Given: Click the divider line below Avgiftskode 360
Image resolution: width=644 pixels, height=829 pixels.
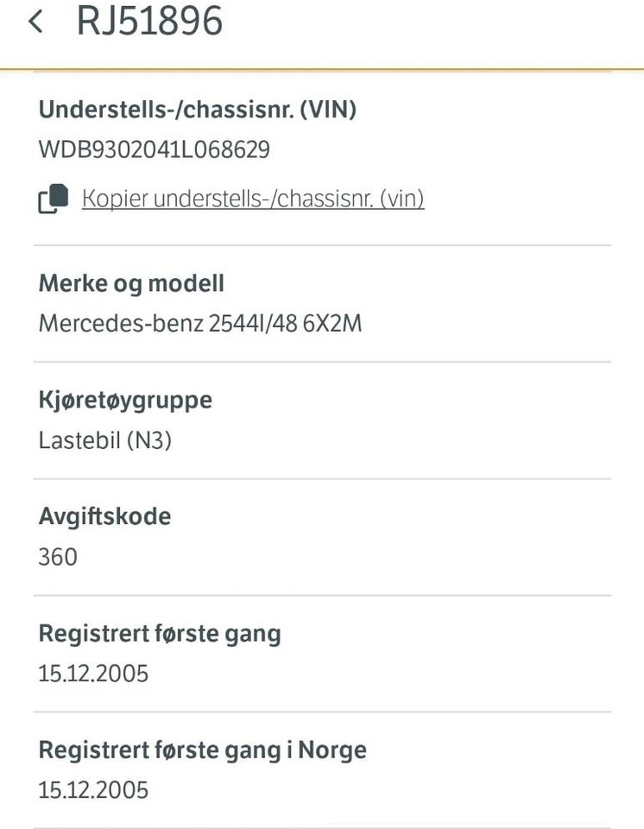Looking at the screenshot, I should [322, 595].
